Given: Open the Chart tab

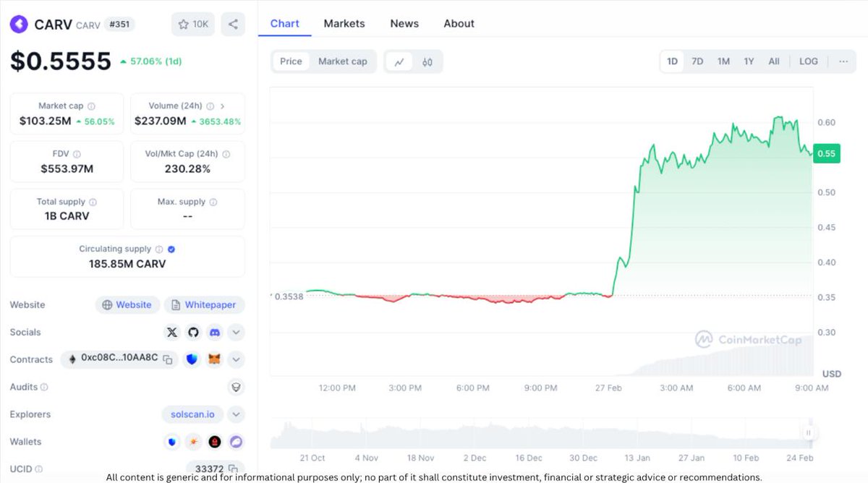Looking at the screenshot, I should [285, 24].
